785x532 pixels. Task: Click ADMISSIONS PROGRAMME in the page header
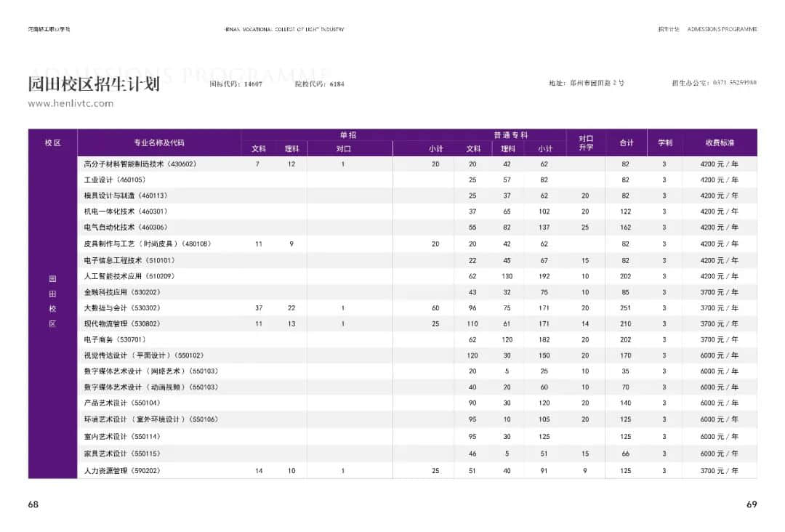coord(722,29)
